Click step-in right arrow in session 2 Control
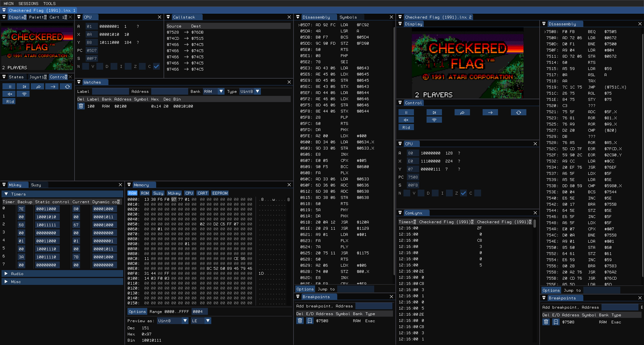The width and height of the screenshot is (644, 345). (x=490, y=113)
